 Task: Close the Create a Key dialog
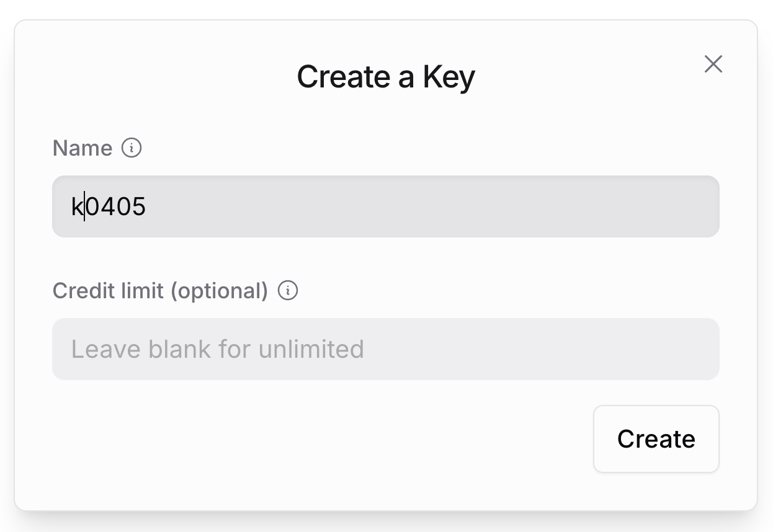713,64
